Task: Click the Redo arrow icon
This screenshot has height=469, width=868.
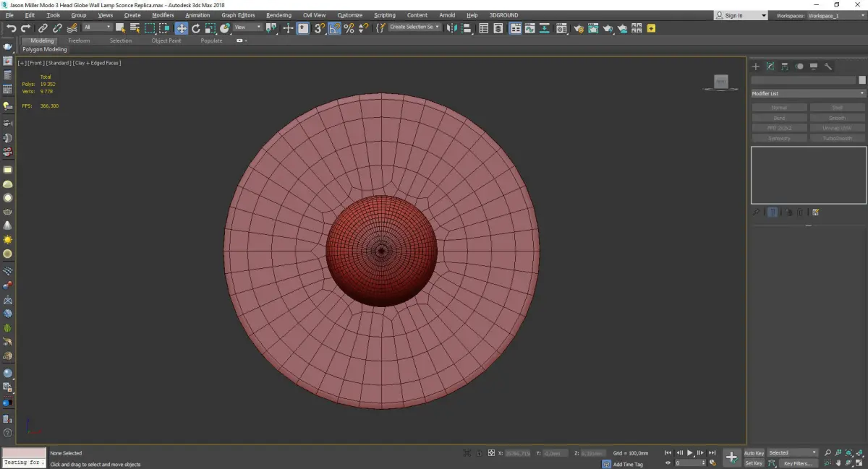Action: coord(26,28)
